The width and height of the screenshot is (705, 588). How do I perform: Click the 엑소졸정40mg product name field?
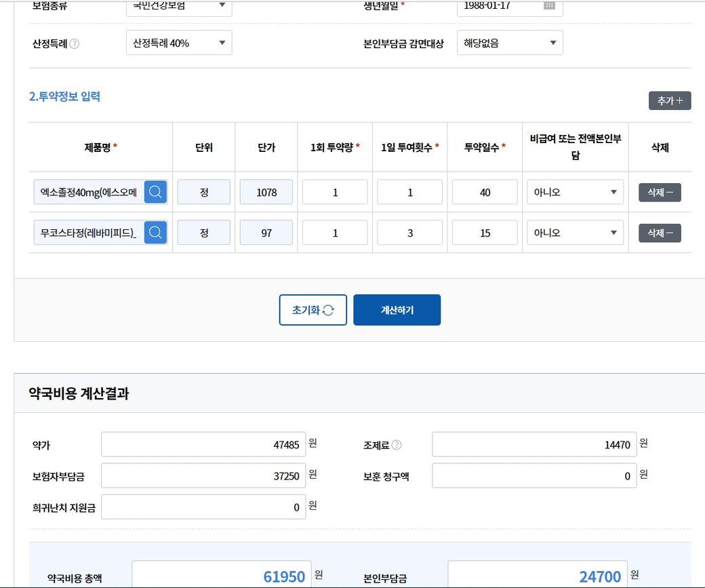[x=89, y=193]
